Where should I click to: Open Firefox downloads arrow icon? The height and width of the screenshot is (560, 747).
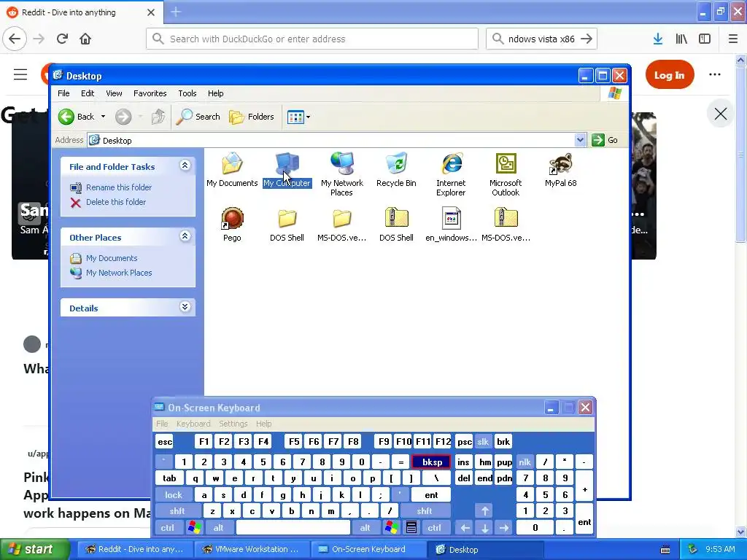(658, 39)
